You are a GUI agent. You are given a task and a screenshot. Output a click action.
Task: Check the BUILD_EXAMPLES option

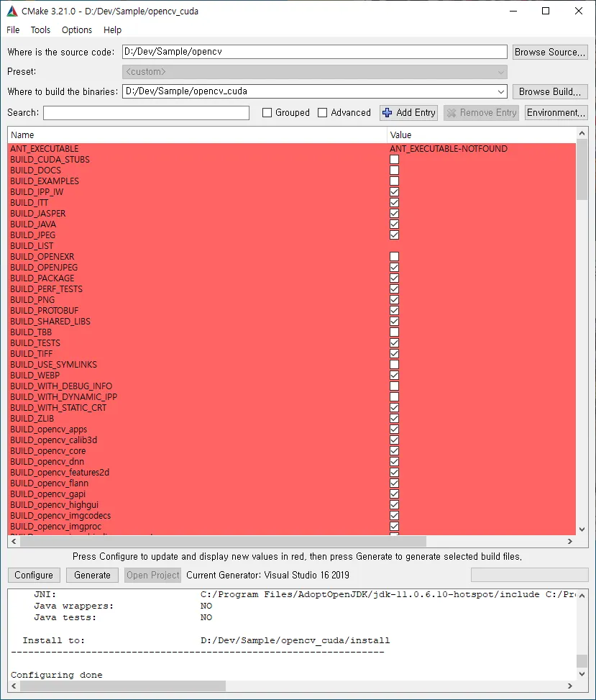[395, 181]
